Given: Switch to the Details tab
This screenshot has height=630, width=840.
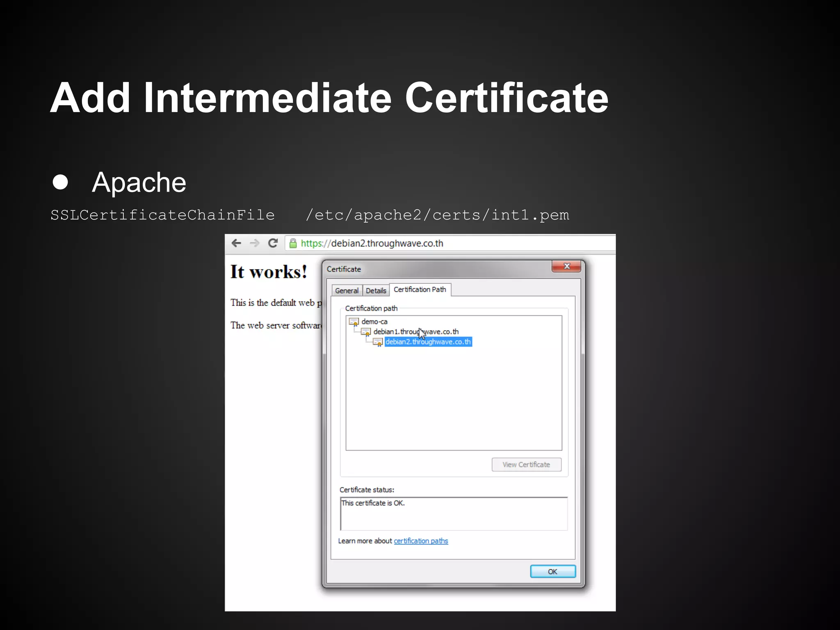Looking at the screenshot, I should [x=376, y=290].
